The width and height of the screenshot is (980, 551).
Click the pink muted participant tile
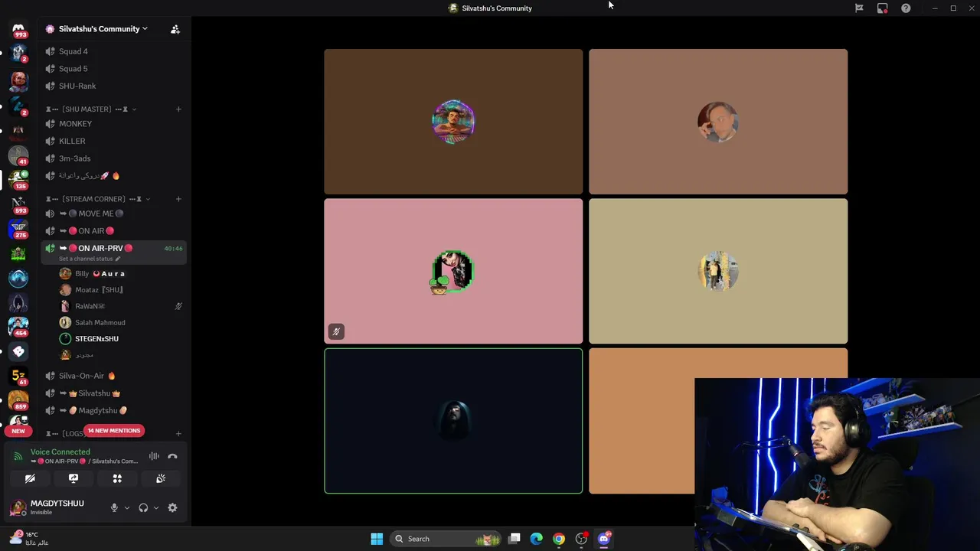point(453,271)
